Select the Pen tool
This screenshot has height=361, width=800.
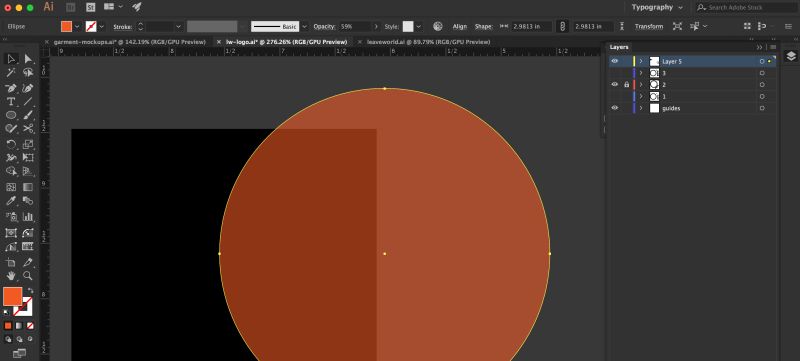click(11, 88)
